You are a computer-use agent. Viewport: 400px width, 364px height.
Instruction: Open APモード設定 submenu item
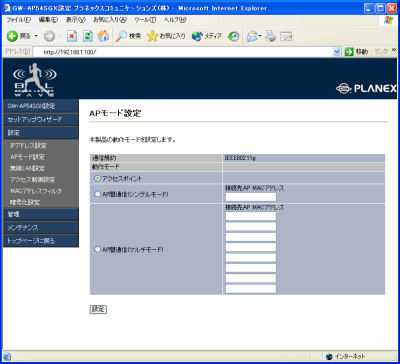coord(27,157)
